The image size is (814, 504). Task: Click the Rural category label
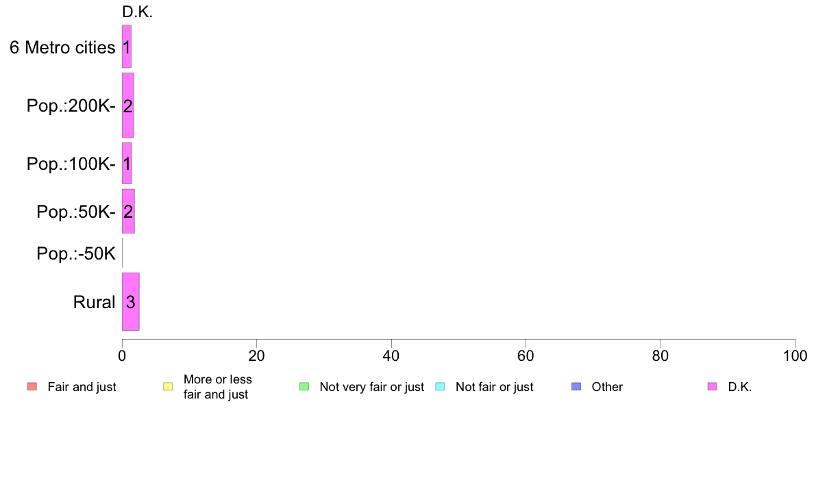click(x=94, y=302)
